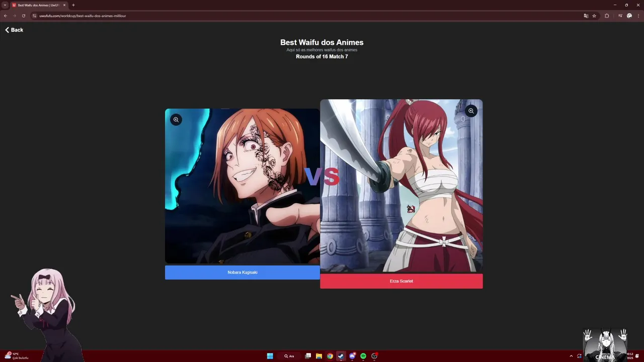644x362 pixels.
Task: Click the taskbar Ara search box
Action: [289, 356]
